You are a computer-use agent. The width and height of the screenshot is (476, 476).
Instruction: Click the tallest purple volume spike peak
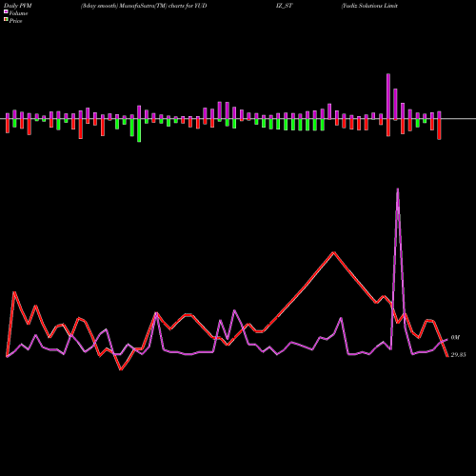398,189
